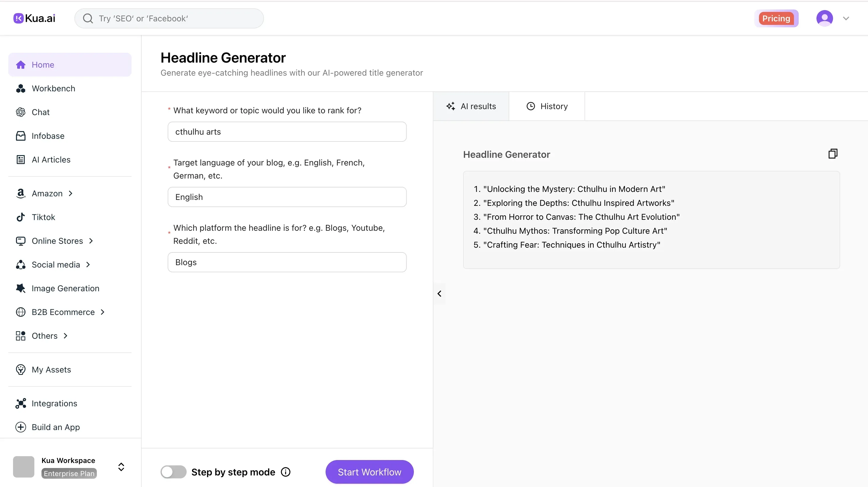The height and width of the screenshot is (487, 868).
Task: Open the AI Articles icon
Action: (20, 159)
